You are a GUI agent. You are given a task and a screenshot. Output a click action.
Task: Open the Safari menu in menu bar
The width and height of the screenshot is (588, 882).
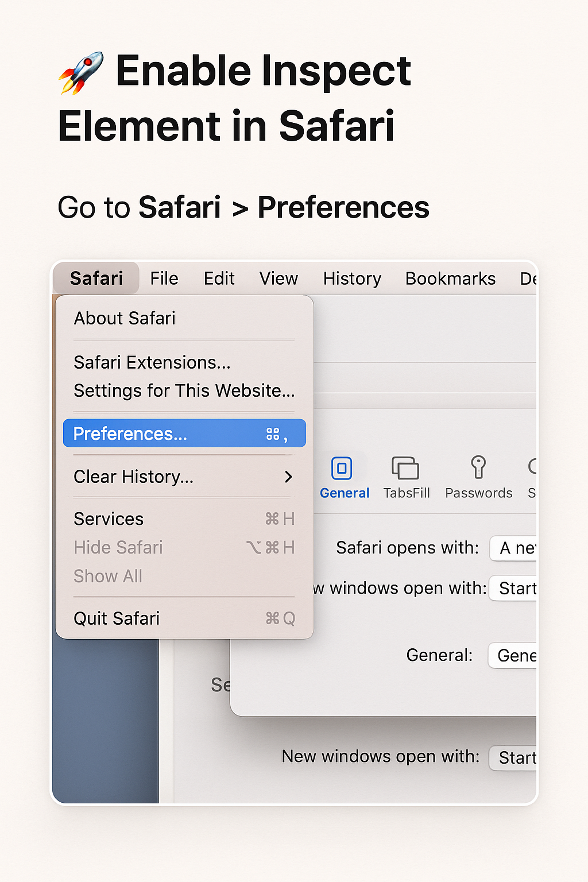click(x=96, y=278)
